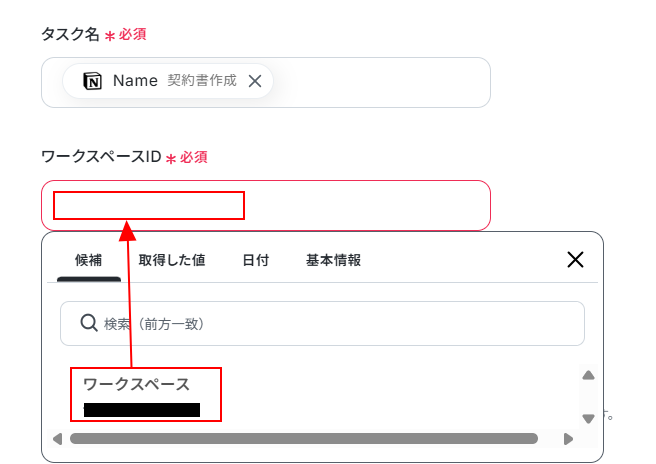Close the candidates popup panel
The width and height of the screenshot is (656, 464).
point(575,259)
